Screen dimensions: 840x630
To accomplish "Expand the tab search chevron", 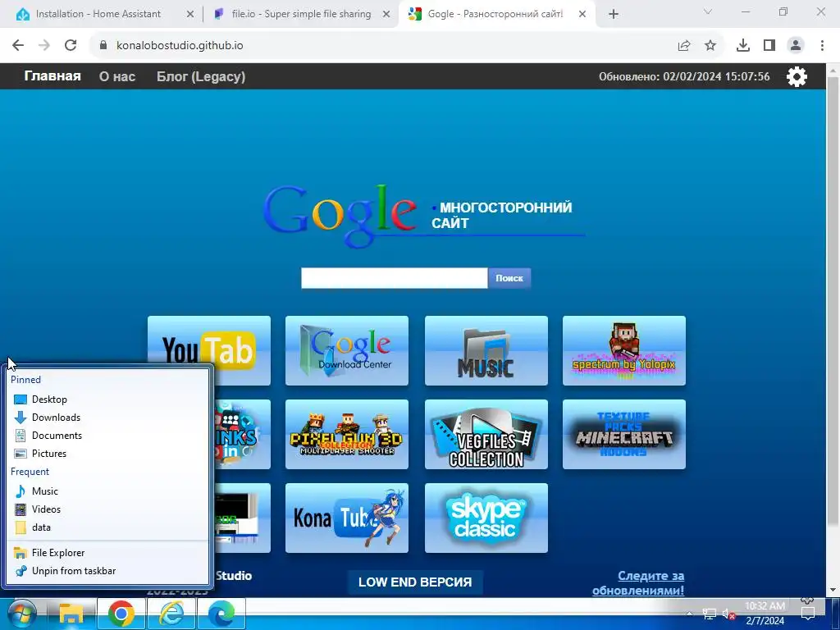I will [x=708, y=11].
